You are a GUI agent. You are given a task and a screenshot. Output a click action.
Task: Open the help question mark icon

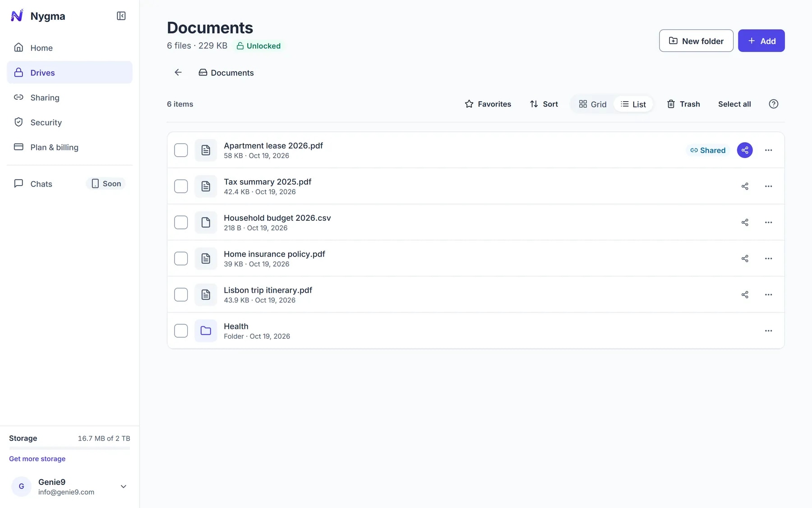click(x=773, y=104)
